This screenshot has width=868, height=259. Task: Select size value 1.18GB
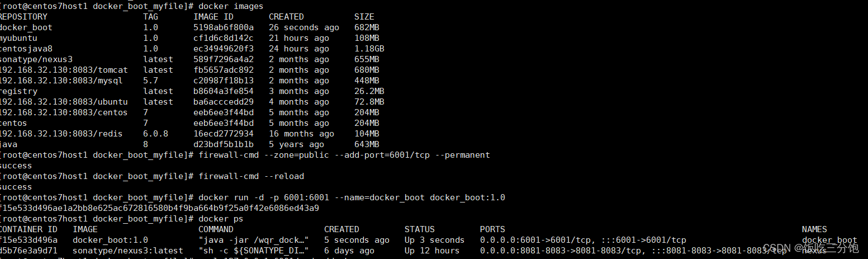369,49
